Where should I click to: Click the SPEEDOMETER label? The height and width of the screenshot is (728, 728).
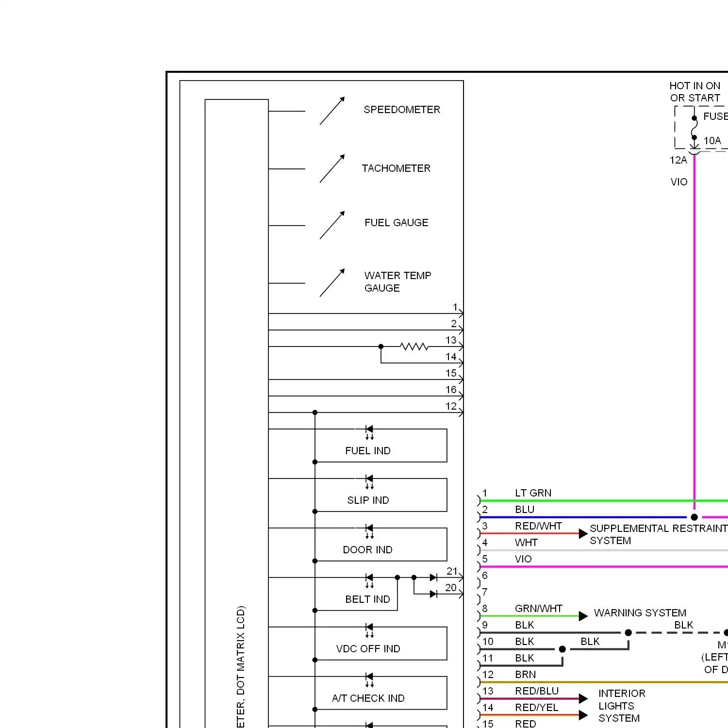pyautogui.click(x=402, y=110)
